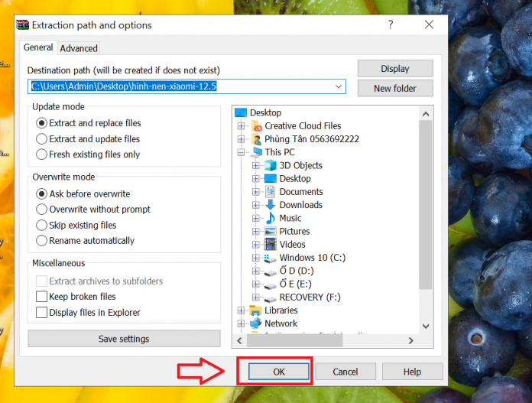The width and height of the screenshot is (532, 403).
Task: Select the Downloads arrow icon in tree
Action: tap(271, 205)
